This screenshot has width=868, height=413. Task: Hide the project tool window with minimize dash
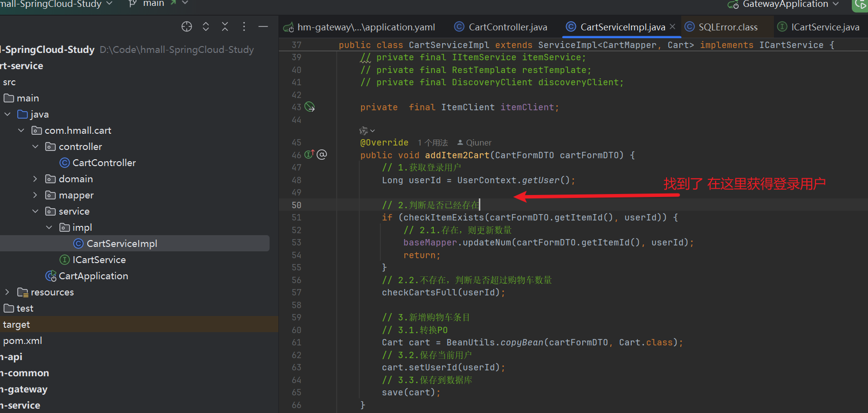click(x=263, y=27)
